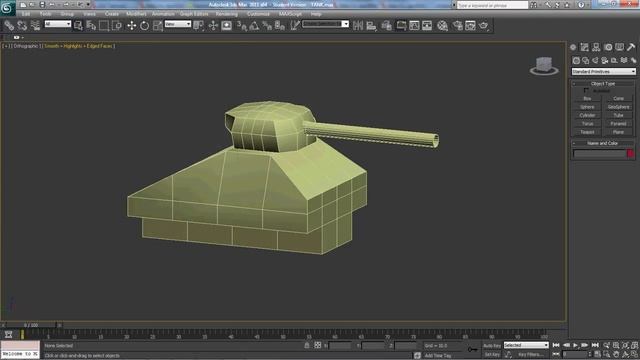The image size is (640, 360).
Task: Enable the AutoGrid checkbox
Action: [586, 91]
